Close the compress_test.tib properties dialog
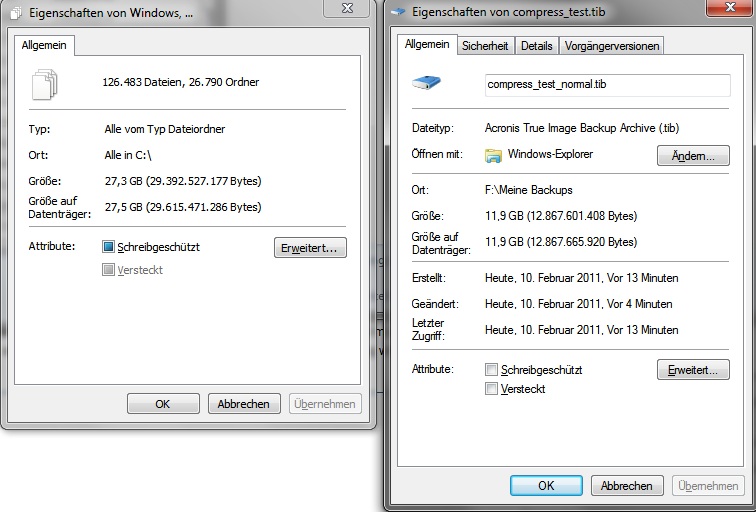The width and height of the screenshot is (756, 512). coord(730,8)
